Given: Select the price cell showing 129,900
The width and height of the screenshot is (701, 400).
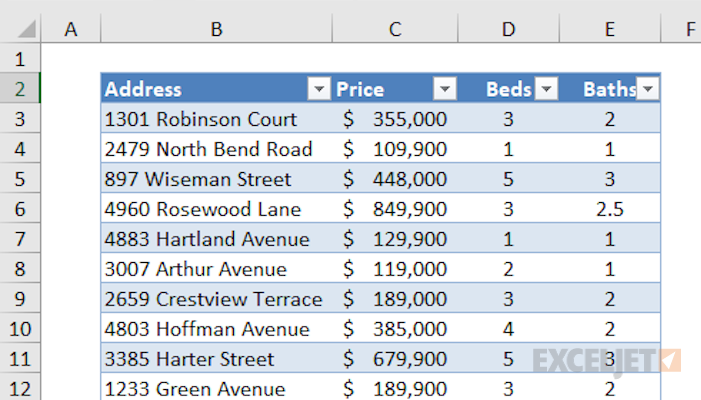Looking at the screenshot, I should [395, 240].
